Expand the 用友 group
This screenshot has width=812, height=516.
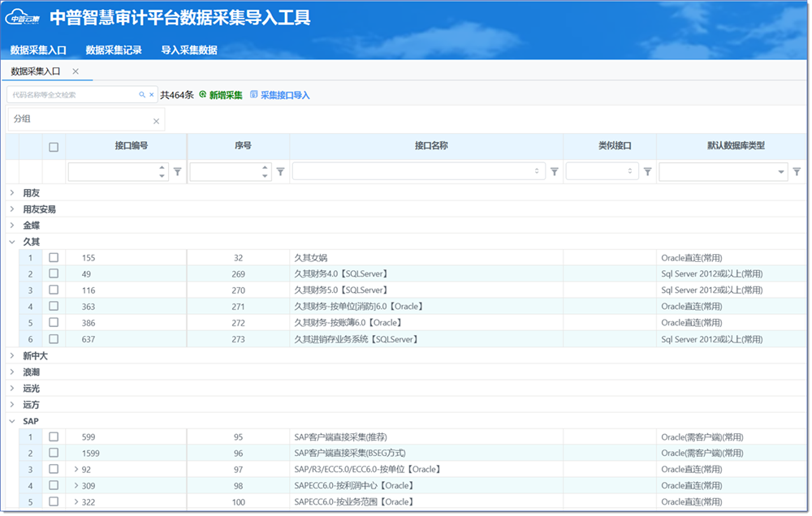pos(12,193)
